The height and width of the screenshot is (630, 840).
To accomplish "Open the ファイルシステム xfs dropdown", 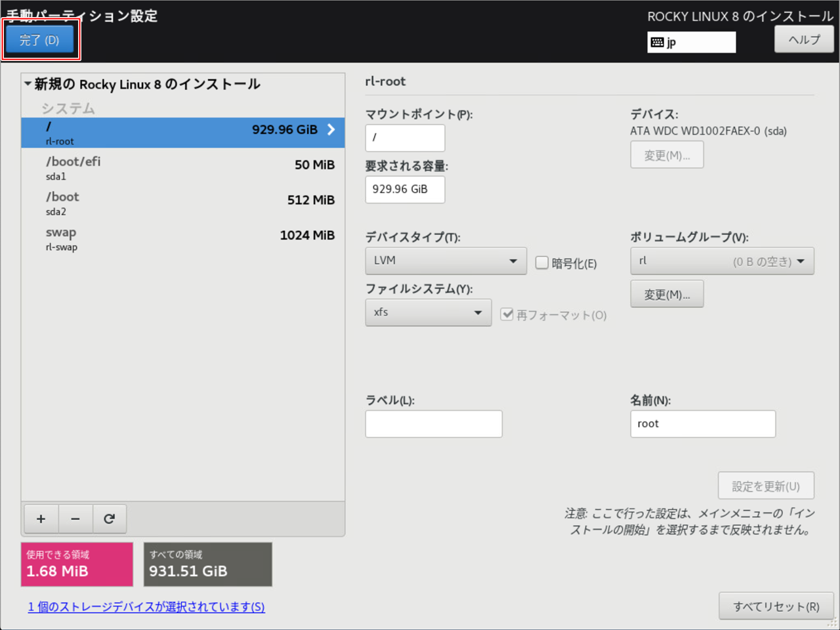I will pos(428,312).
